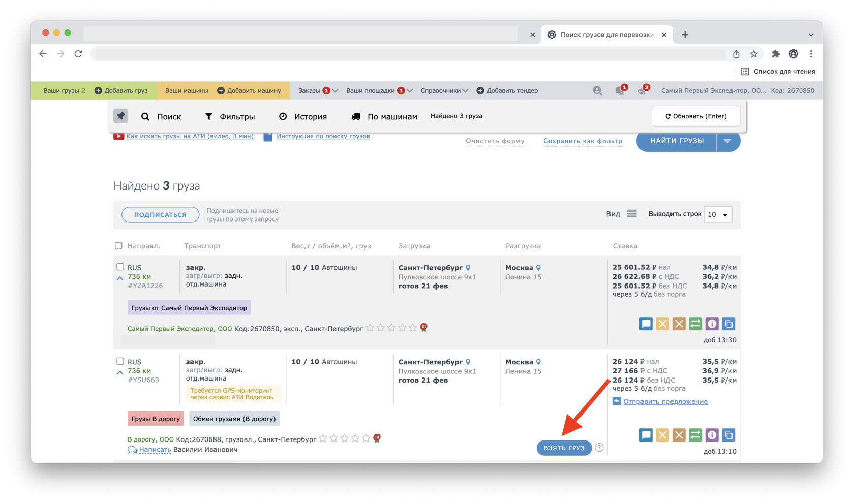Click yellow X icon for cargo #YZA1226
Screen dimensions: 854x504
point(662,324)
